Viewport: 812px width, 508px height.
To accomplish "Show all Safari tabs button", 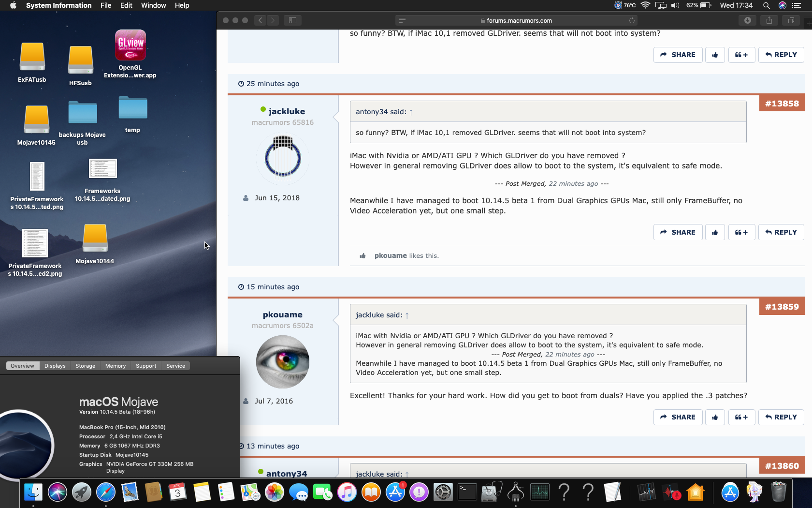I will 791,20.
